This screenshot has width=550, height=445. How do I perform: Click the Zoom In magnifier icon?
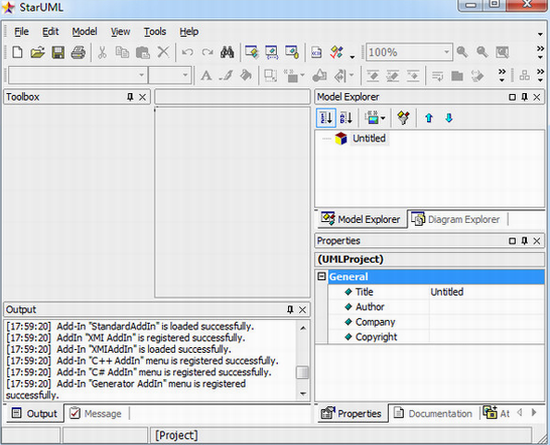tap(462, 52)
